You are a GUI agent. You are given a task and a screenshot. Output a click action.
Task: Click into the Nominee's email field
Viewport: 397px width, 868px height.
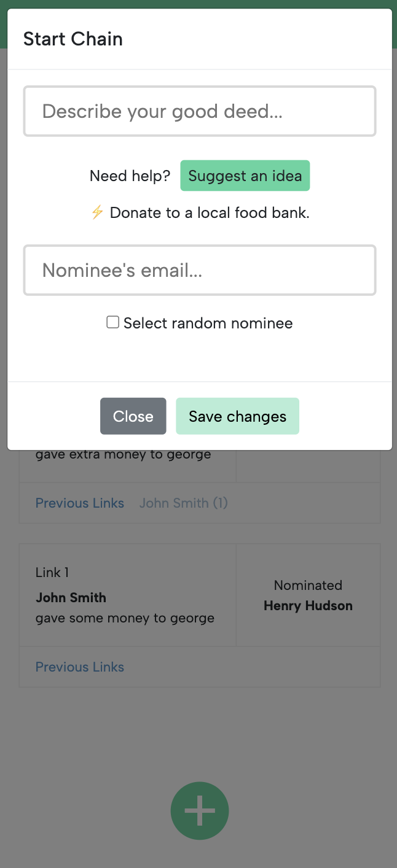pyautogui.click(x=200, y=270)
